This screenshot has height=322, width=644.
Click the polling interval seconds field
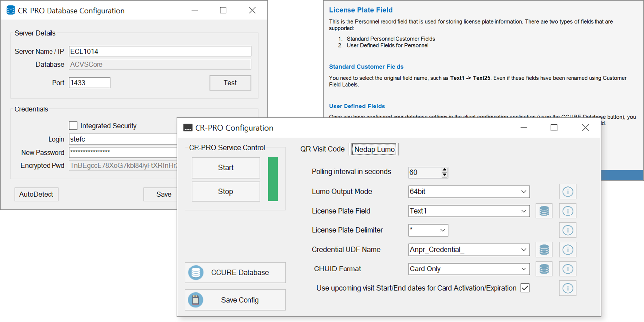tap(425, 172)
